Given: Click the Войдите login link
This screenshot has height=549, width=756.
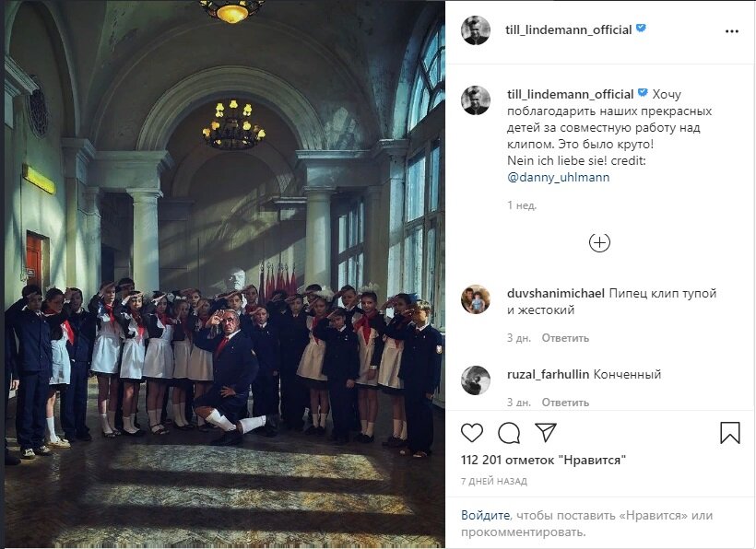Looking at the screenshot, I should (x=486, y=515).
